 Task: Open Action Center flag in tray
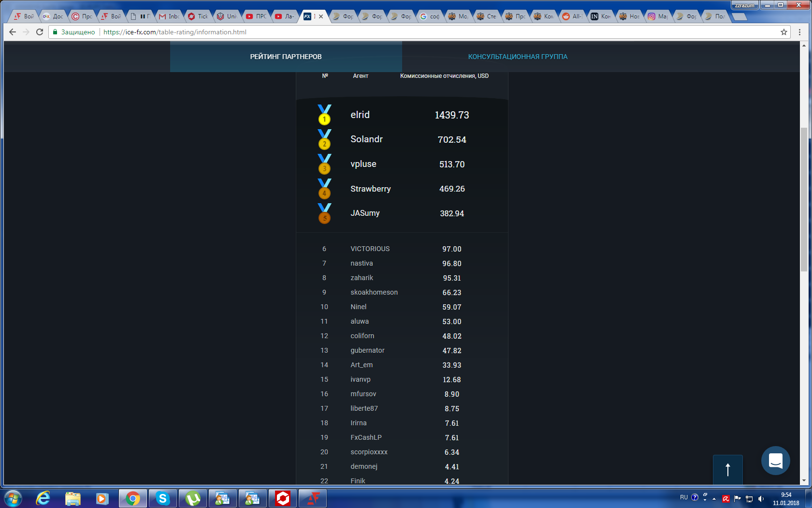[x=738, y=498]
